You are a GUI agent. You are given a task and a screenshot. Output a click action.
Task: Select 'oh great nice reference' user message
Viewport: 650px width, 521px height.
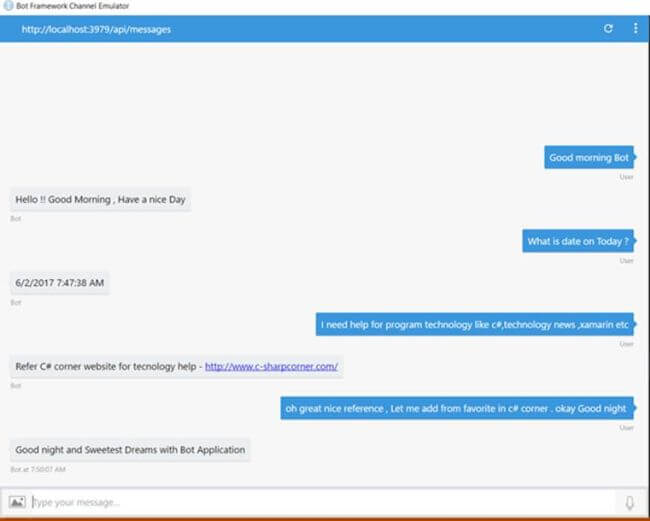457,409
